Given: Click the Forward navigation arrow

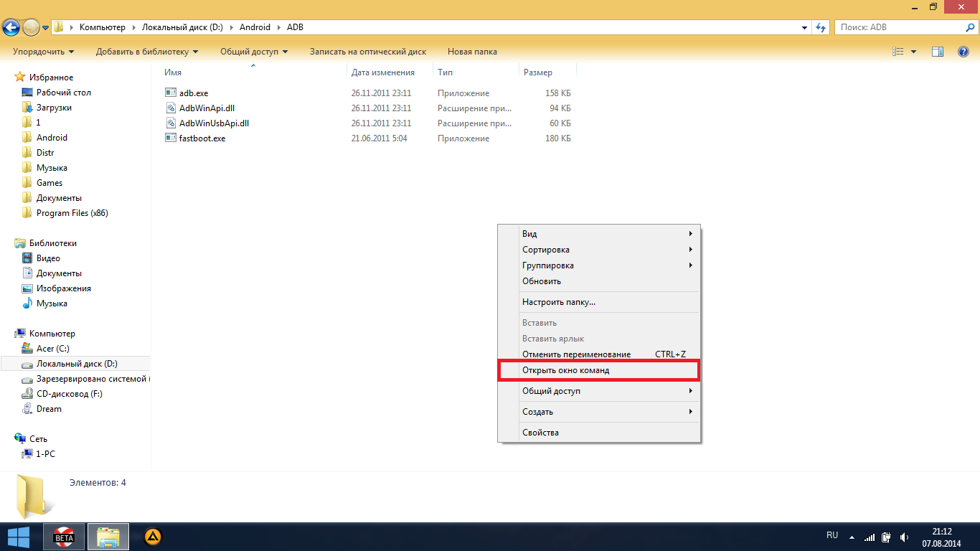Looking at the screenshot, I should (31, 27).
